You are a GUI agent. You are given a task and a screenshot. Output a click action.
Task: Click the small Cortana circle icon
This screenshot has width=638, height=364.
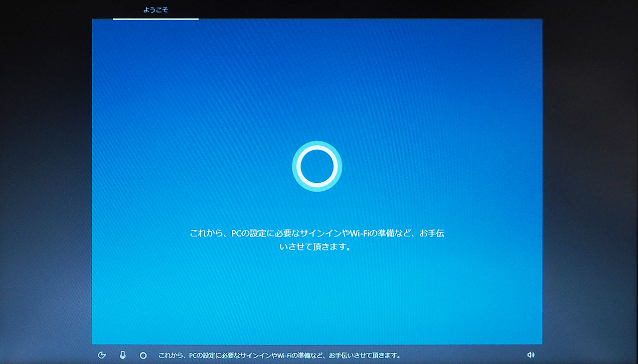(x=143, y=356)
